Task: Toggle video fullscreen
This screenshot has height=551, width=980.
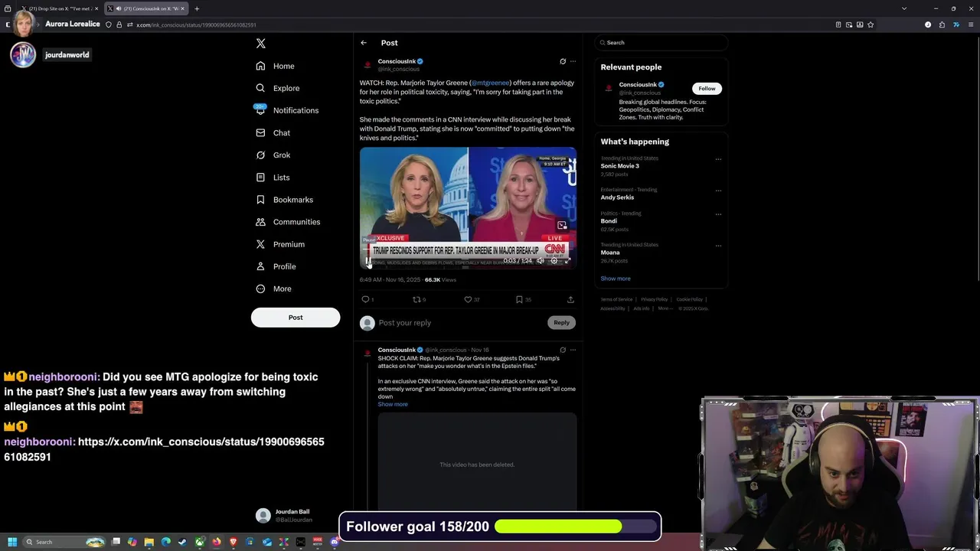Action: [567, 261]
